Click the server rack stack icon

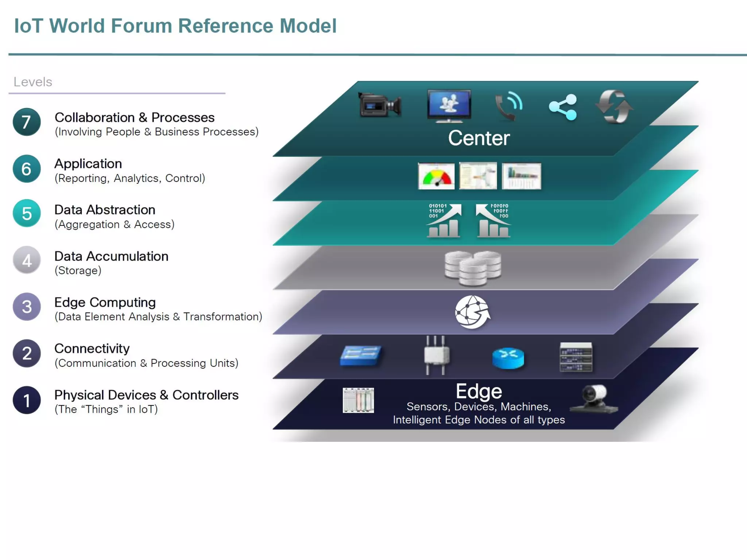(x=576, y=357)
